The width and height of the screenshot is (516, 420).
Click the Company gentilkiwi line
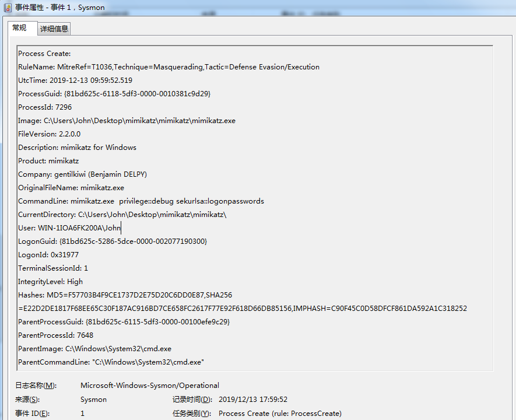pyautogui.click(x=82, y=174)
